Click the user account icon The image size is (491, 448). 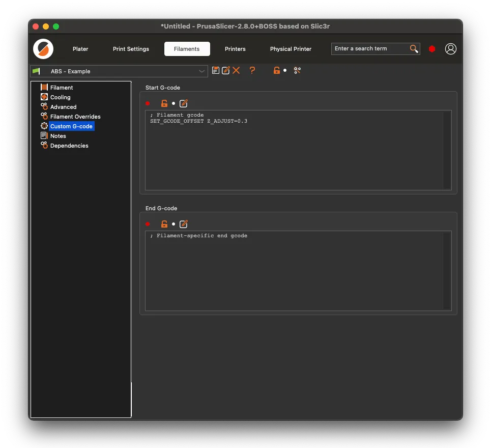pyautogui.click(x=451, y=49)
